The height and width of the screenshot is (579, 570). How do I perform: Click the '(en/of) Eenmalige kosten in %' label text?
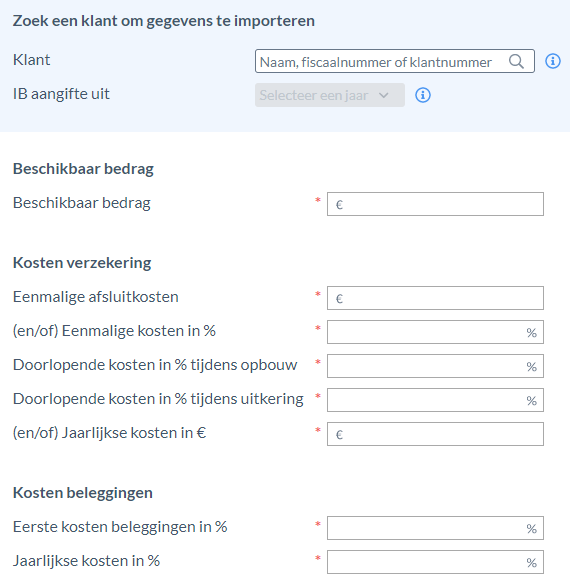tap(114, 331)
